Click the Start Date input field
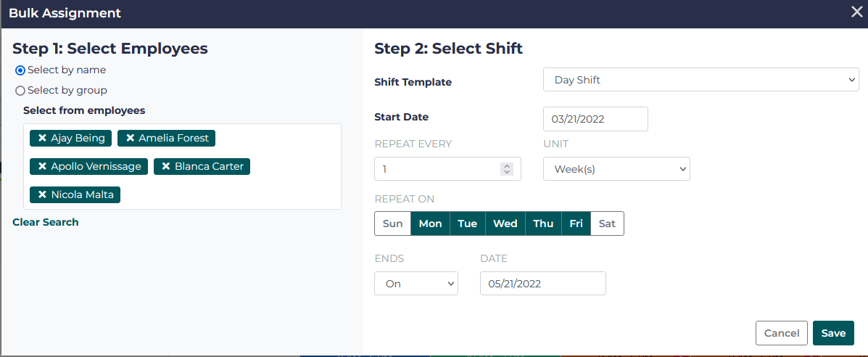Screen dimensions: 868x357 click(x=595, y=119)
